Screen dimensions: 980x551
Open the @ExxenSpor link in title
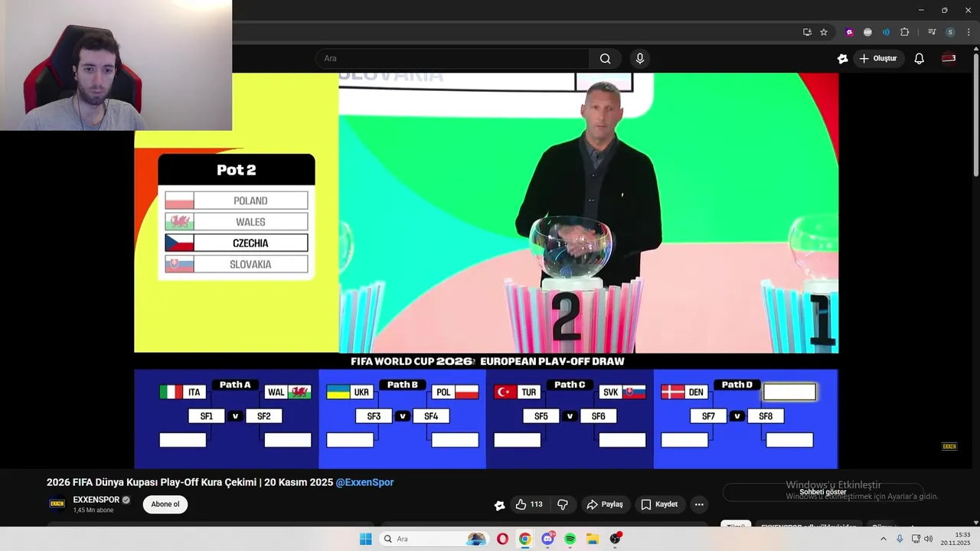click(x=364, y=482)
